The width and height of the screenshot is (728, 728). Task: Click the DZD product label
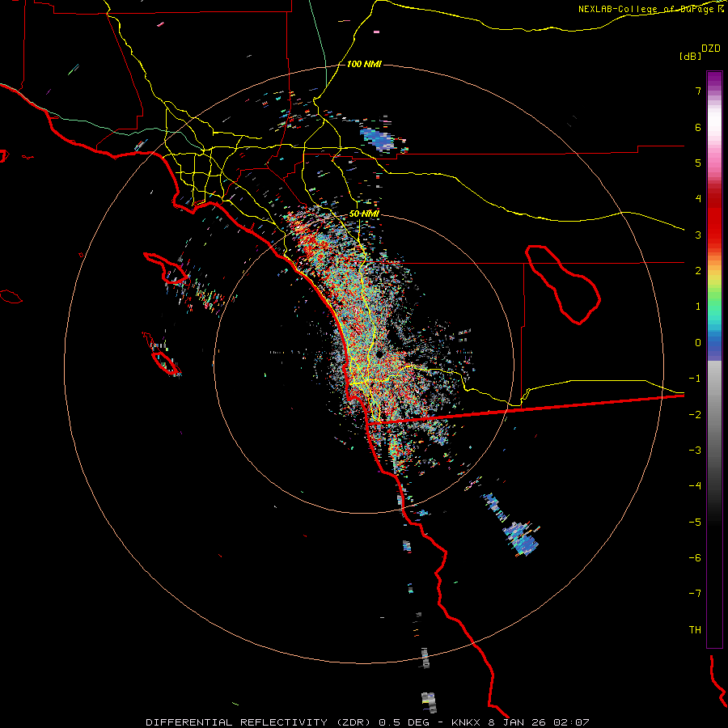pos(710,49)
